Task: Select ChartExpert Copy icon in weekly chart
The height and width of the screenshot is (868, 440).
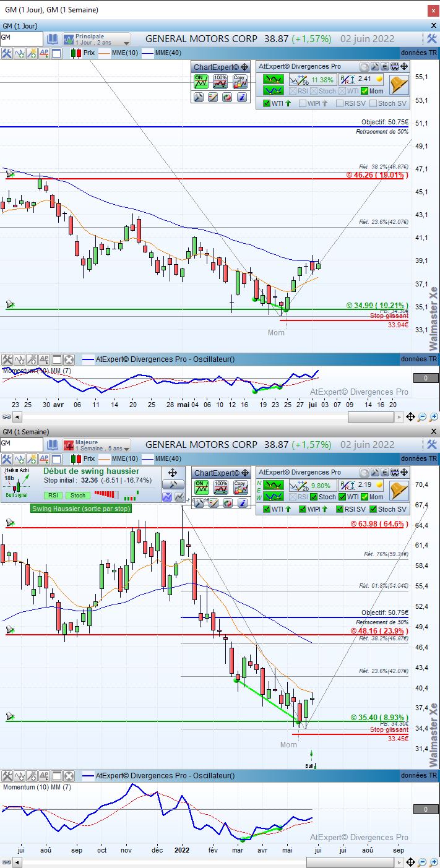Action: [x=239, y=488]
